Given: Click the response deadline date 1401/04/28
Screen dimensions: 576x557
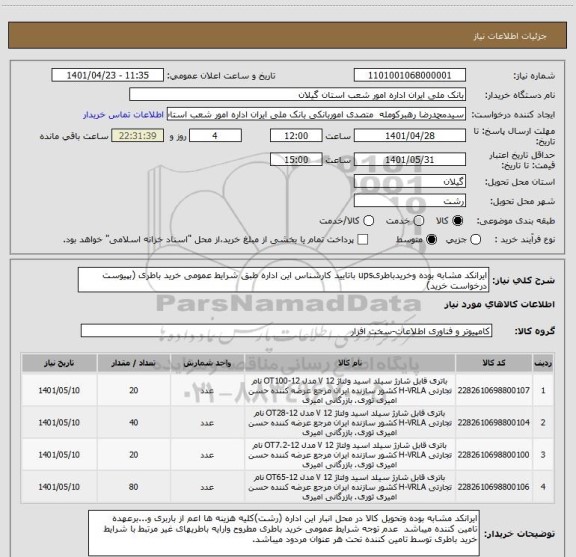Looking at the screenshot, I should (410, 136).
